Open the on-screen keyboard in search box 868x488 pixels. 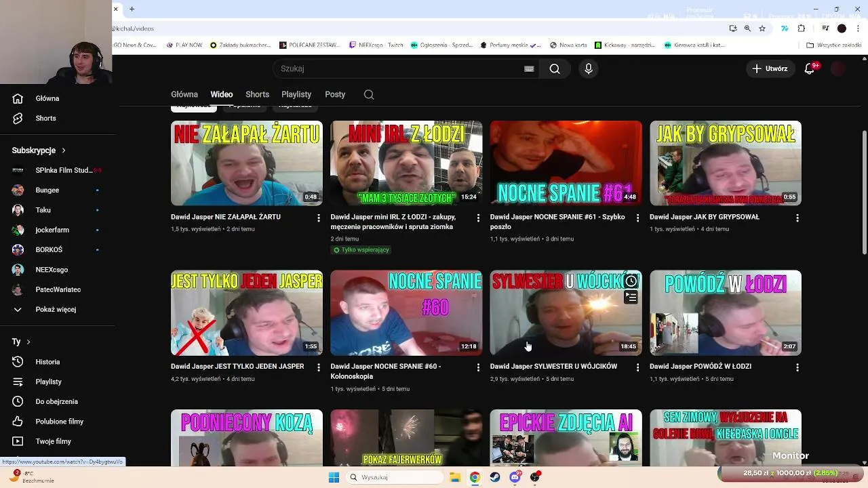(x=529, y=68)
